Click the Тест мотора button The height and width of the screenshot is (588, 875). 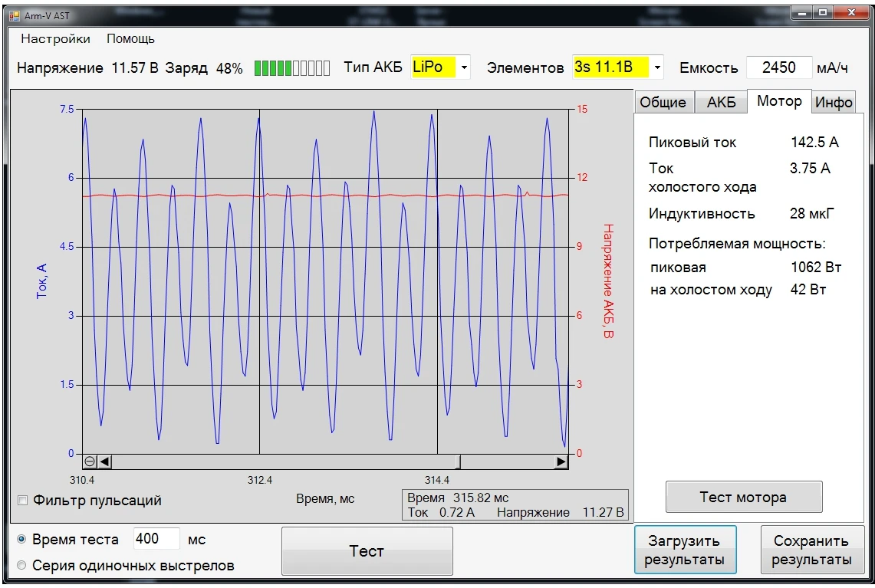click(743, 497)
